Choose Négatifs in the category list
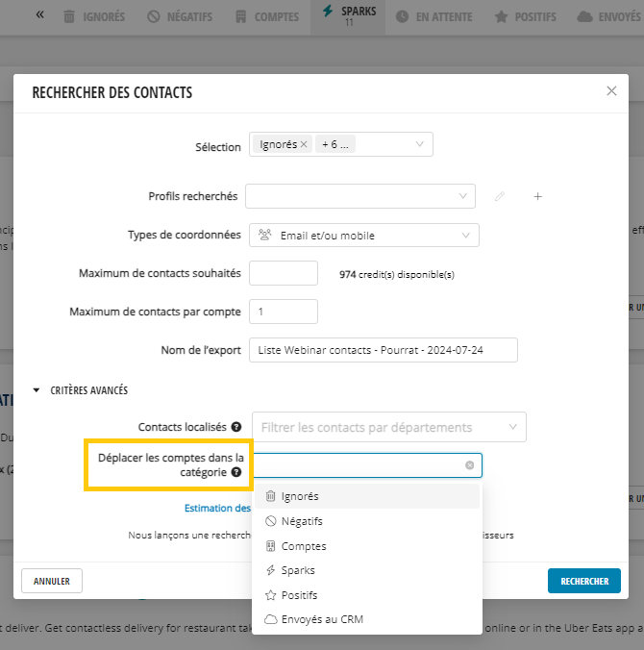The width and height of the screenshot is (644, 650). (367, 521)
